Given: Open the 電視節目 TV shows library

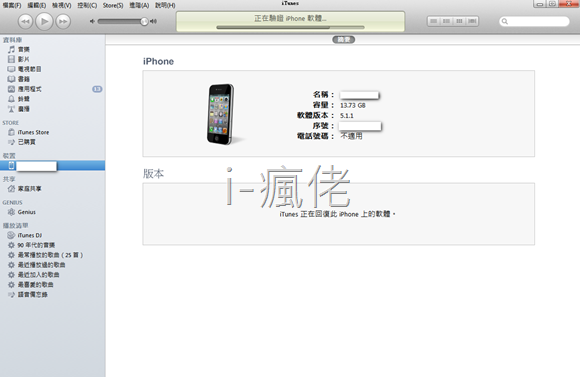Looking at the screenshot, I should (x=30, y=69).
